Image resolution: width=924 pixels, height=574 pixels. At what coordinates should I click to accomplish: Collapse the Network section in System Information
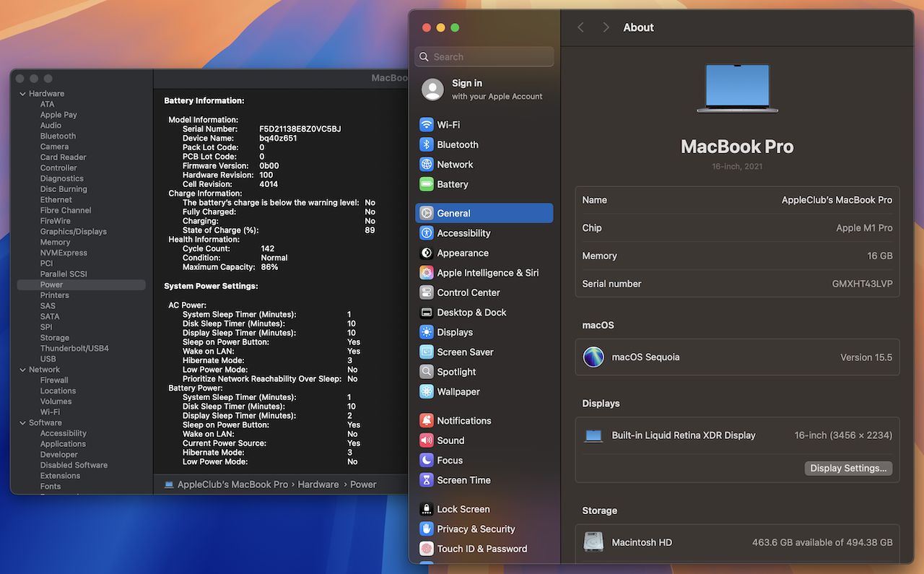(x=22, y=370)
